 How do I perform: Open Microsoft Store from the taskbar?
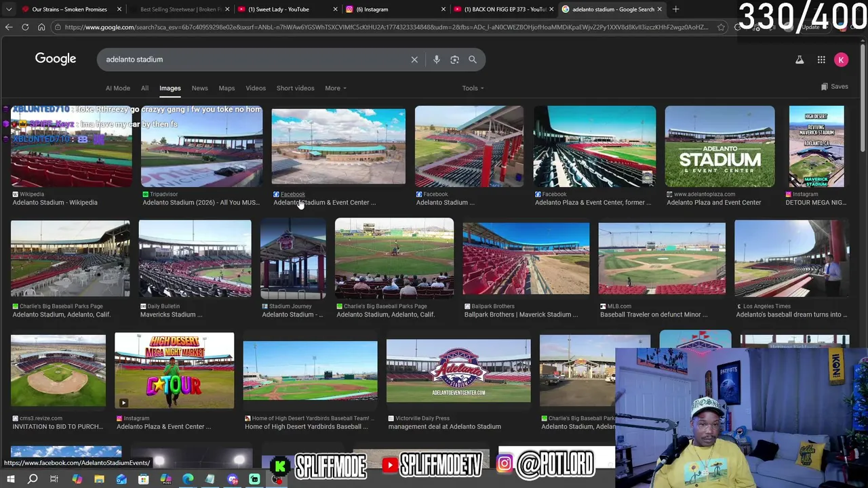tap(144, 480)
